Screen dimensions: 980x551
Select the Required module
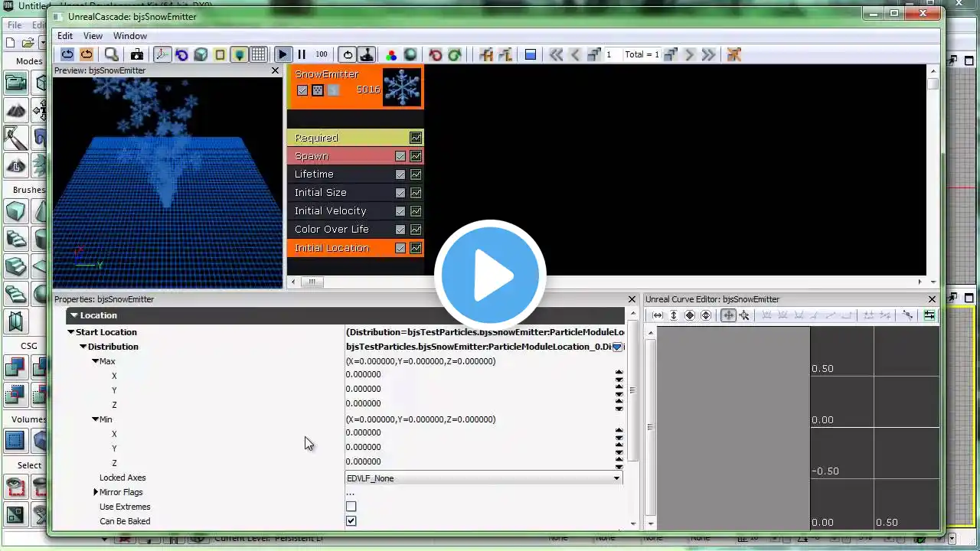pos(355,138)
